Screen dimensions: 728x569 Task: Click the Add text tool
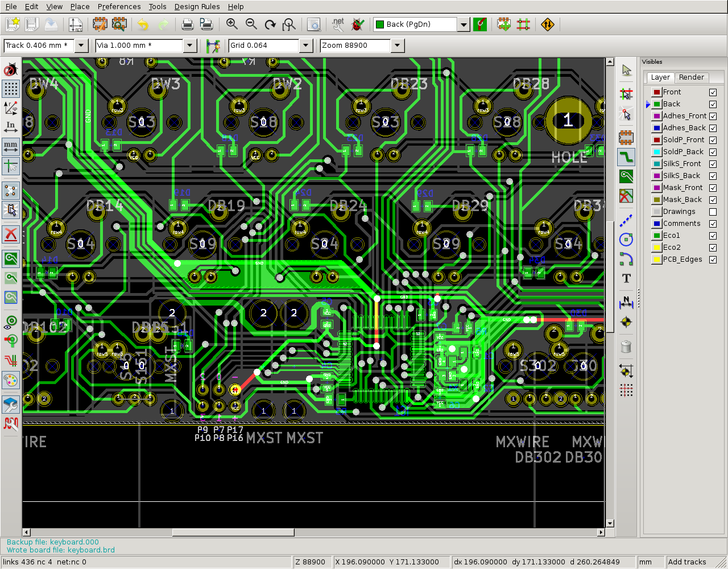pyautogui.click(x=626, y=278)
